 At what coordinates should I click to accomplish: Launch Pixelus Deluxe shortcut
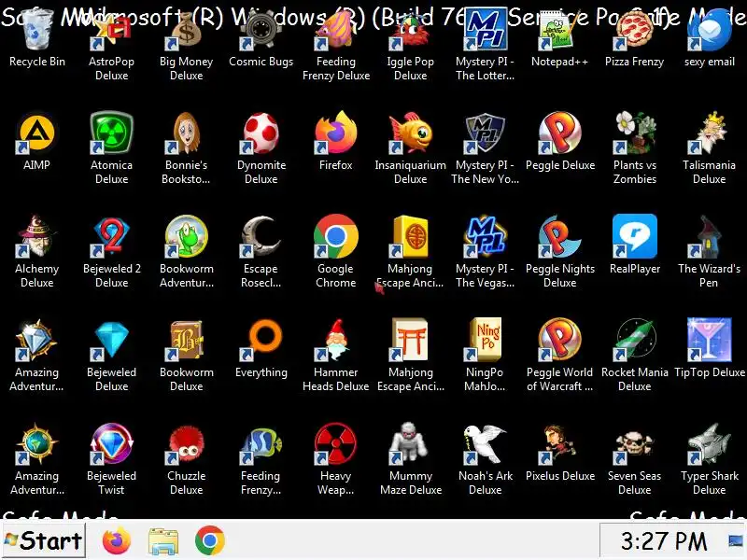coord(559,444)
